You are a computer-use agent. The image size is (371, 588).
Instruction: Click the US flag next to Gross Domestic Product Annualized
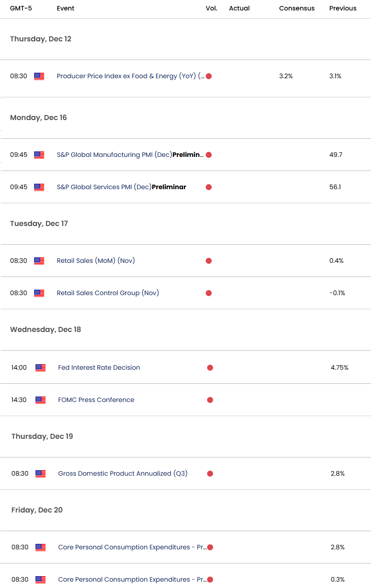[41, 473]
